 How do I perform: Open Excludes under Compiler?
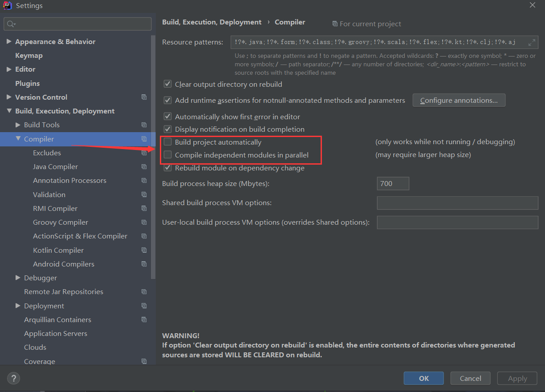[x=47, y=153]
